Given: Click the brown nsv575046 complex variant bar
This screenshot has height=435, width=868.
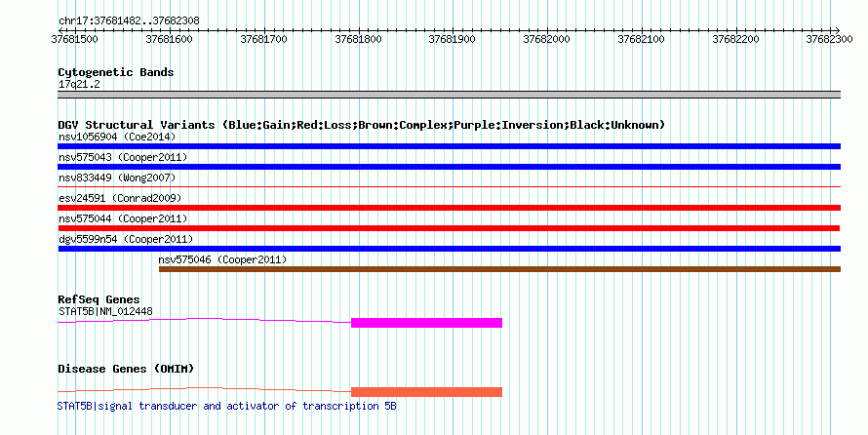Looking at the screenshot, I should [x=500, y=269].
